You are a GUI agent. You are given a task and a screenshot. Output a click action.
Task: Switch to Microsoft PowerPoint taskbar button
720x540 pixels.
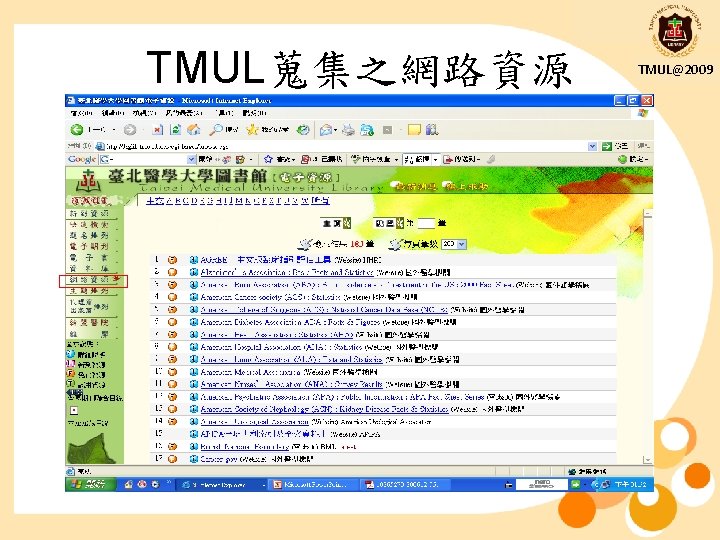(x=313, y=484)
